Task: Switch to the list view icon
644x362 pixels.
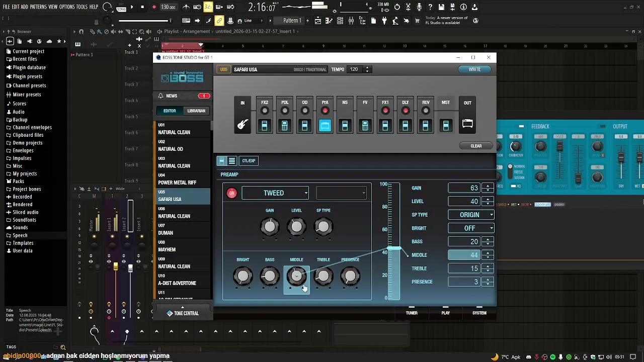Action: coord(232,161)
